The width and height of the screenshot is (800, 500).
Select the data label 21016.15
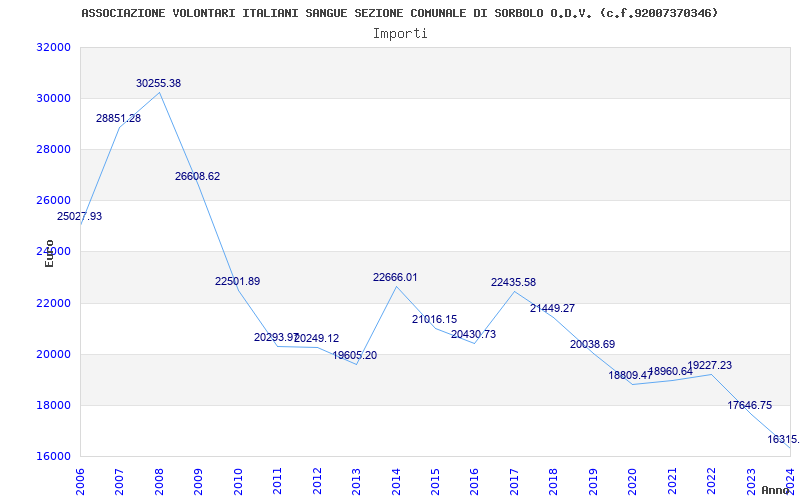click(434, 320)
